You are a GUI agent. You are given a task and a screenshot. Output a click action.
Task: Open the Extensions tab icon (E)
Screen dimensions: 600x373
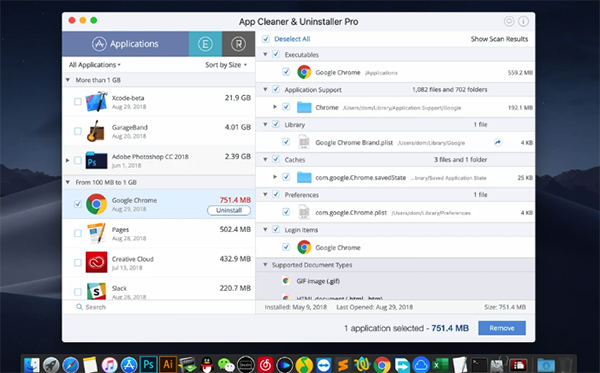tap(205, 44)
